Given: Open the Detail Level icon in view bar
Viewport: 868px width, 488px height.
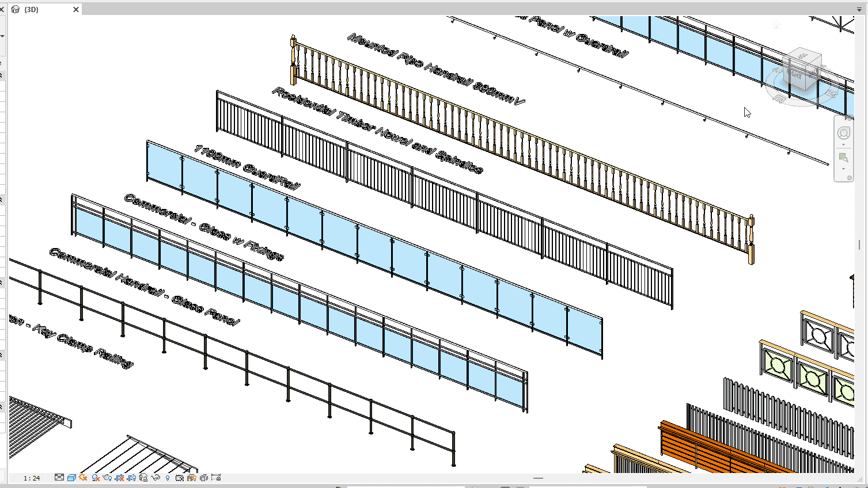Looking at the screenshot, I should coord(59,478).
